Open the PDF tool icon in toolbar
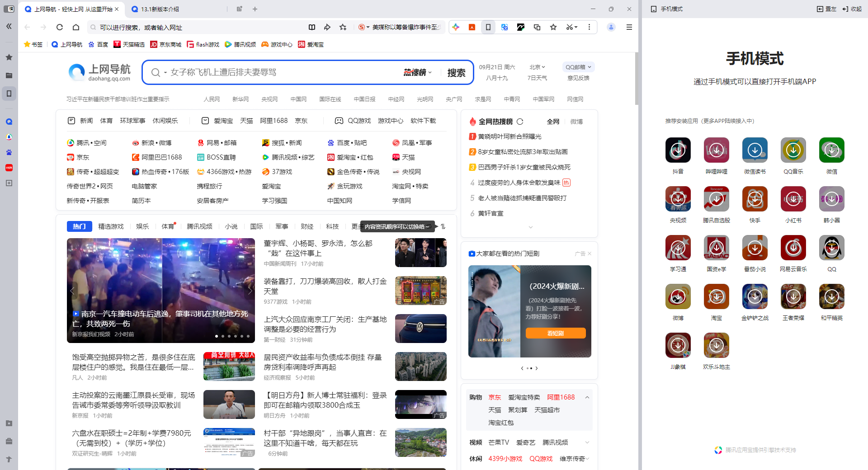Screen dimensions: 868x470 472,27
